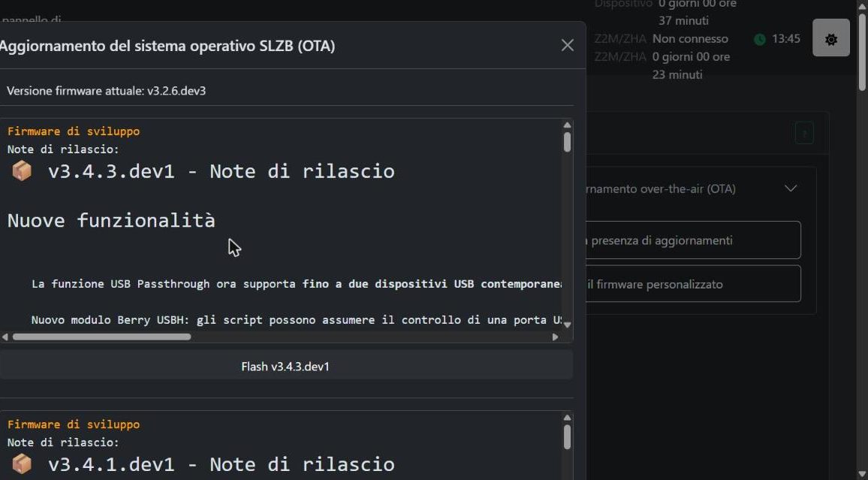Open the settings gear icon
Screen dimensions: 868x480
pyautogui.click(x=831, y=38)
